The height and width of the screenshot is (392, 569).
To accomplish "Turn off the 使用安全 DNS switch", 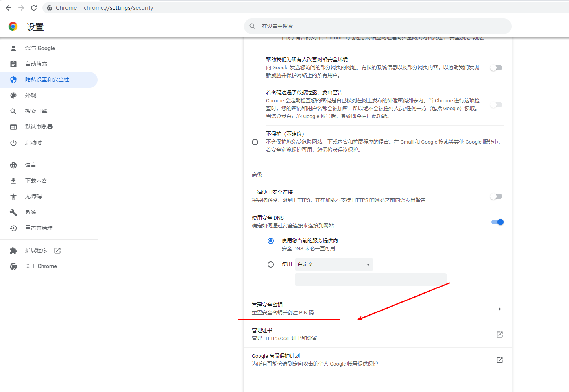I will coord(497,222).
